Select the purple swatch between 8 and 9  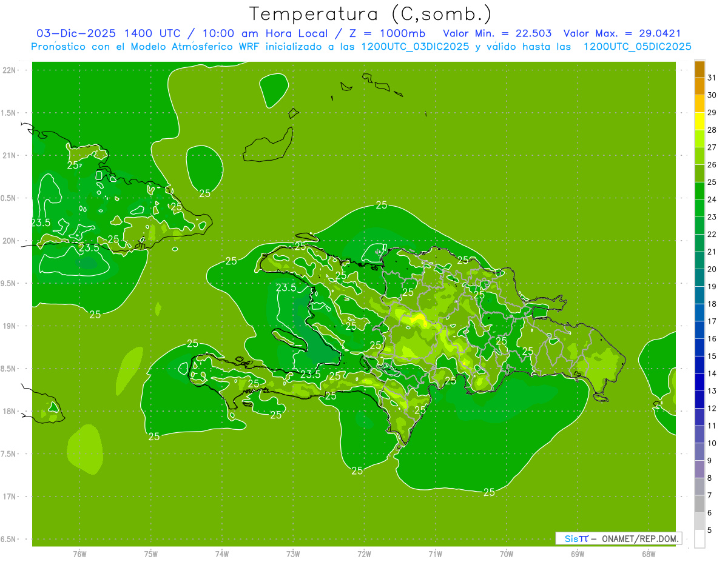coord(699,469)
